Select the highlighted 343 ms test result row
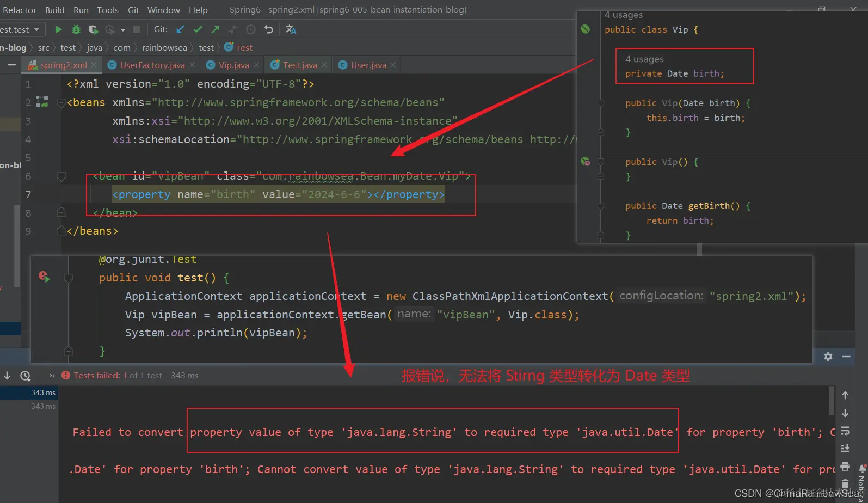 (28, 392)
